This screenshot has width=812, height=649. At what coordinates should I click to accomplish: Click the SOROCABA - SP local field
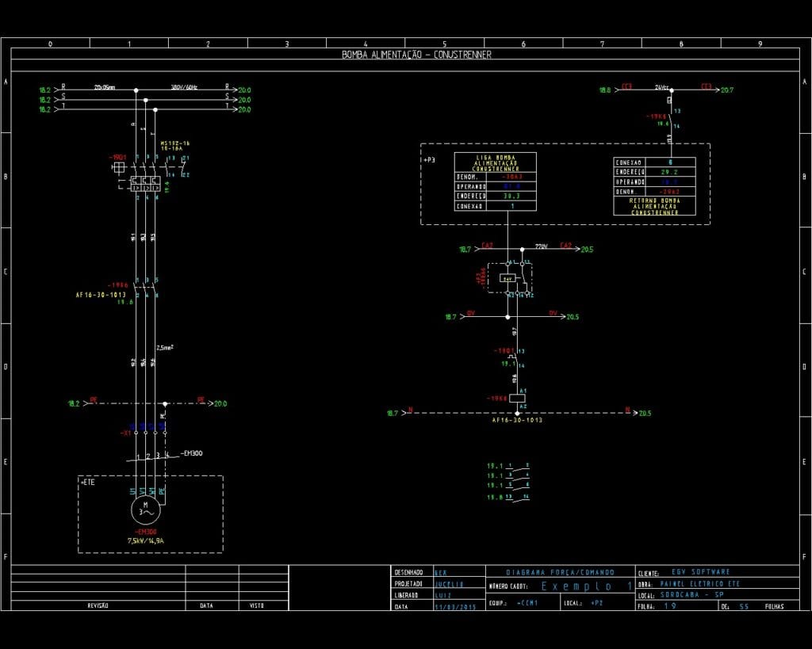tap(693, 595)
